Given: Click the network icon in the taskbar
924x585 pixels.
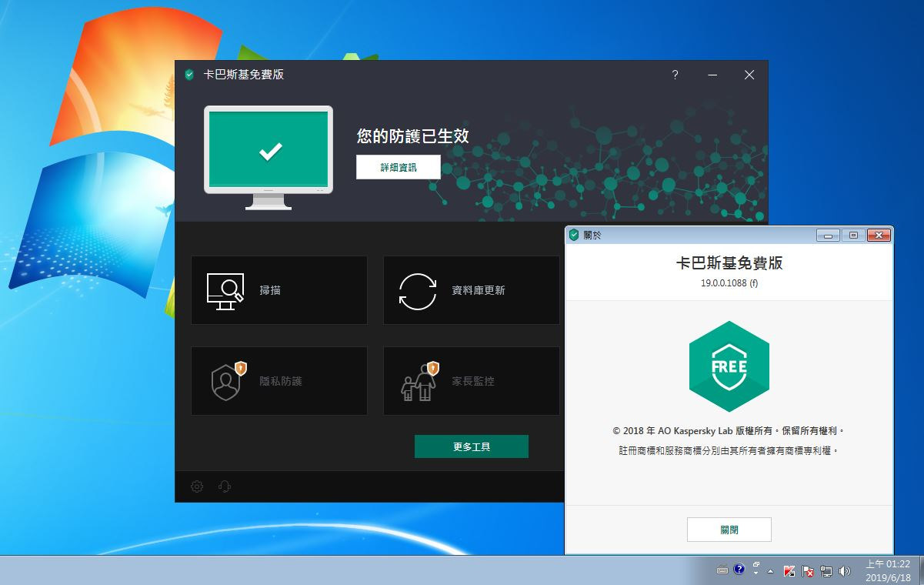Looking at the screenshot, I should [827, 571].
